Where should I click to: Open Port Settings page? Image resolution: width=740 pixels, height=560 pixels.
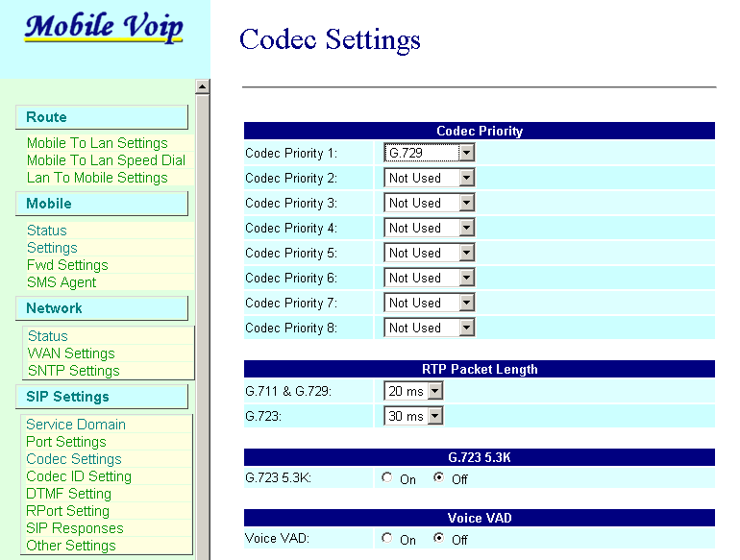coord(66,442)
